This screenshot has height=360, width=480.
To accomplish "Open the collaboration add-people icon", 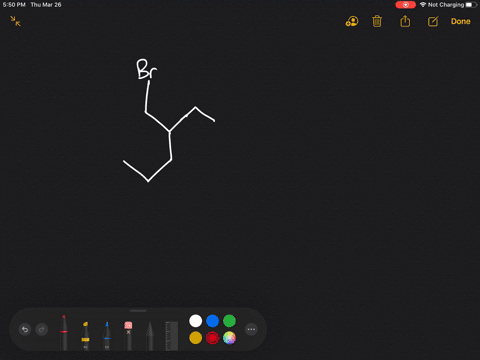I will tap(352, 21).
